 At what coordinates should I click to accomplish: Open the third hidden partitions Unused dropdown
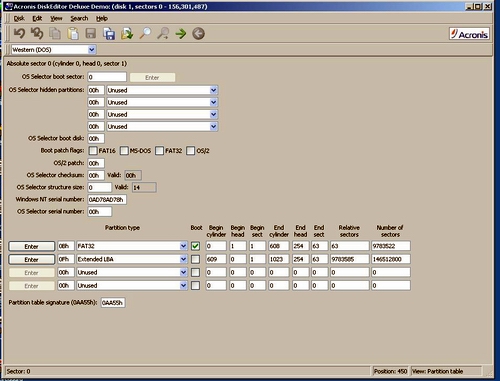pos(214,114)
